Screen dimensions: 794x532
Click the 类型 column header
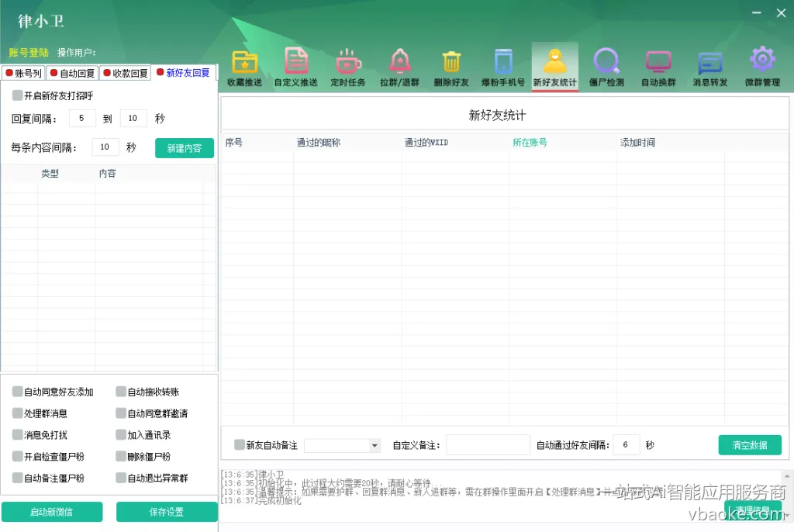tap(50, 173)
